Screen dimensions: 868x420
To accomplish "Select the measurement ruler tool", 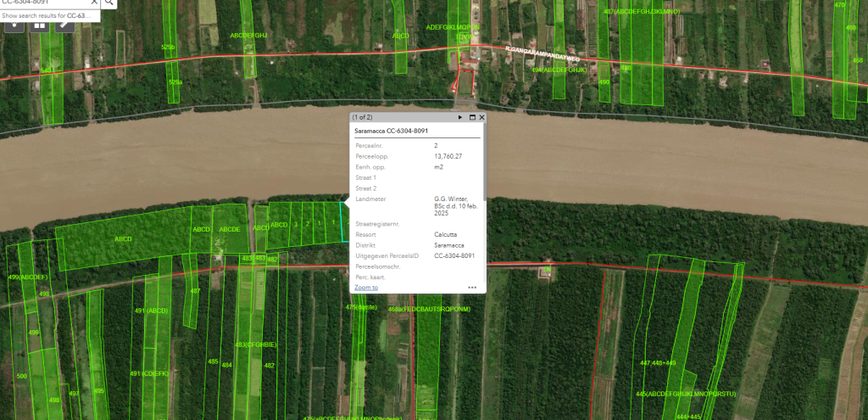I will tap(64, 25).
